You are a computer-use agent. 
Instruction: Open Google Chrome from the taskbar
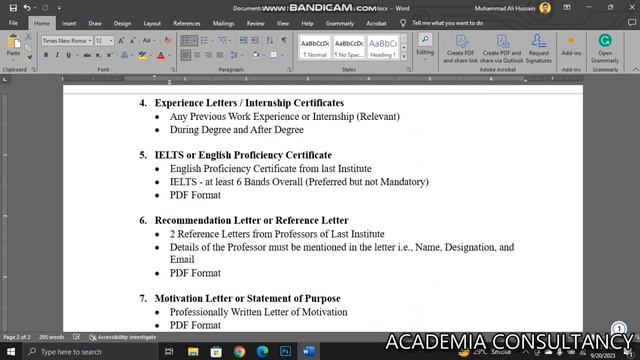coord(239,351)
